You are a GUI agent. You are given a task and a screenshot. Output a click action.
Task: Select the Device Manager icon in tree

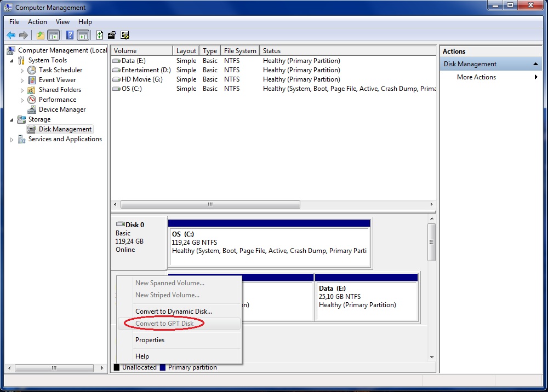(32, 109)
